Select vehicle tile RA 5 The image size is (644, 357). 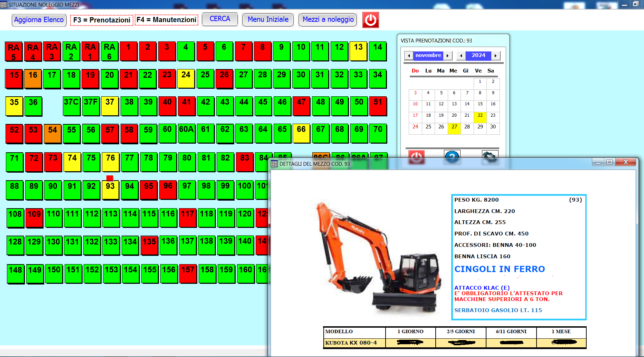coord(14,52)
